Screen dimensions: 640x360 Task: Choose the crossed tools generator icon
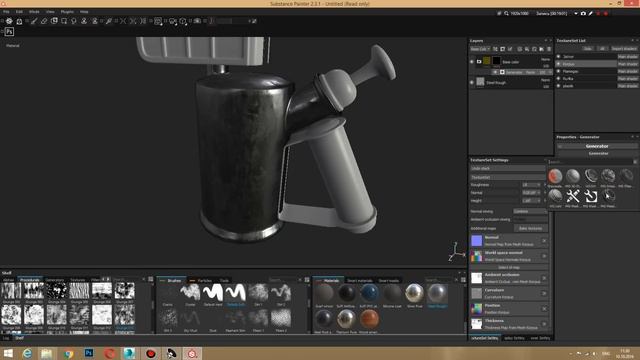(x=573, y=197)
